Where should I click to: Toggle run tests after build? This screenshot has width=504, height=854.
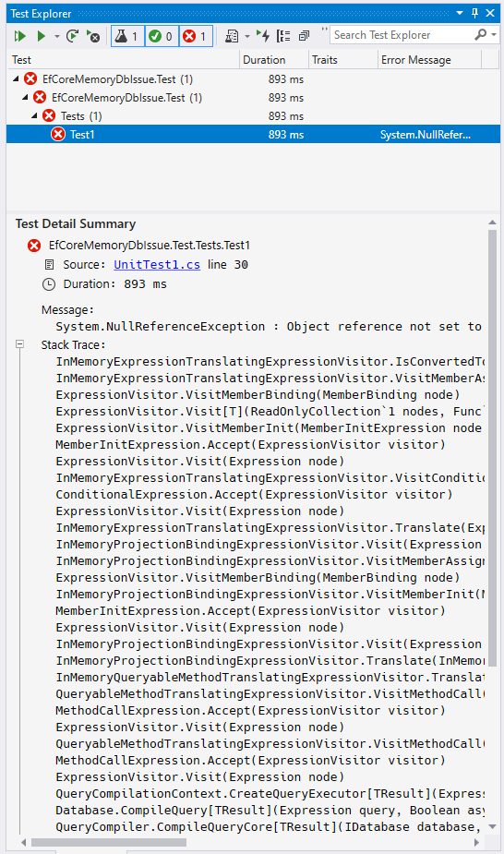point(263,36)
